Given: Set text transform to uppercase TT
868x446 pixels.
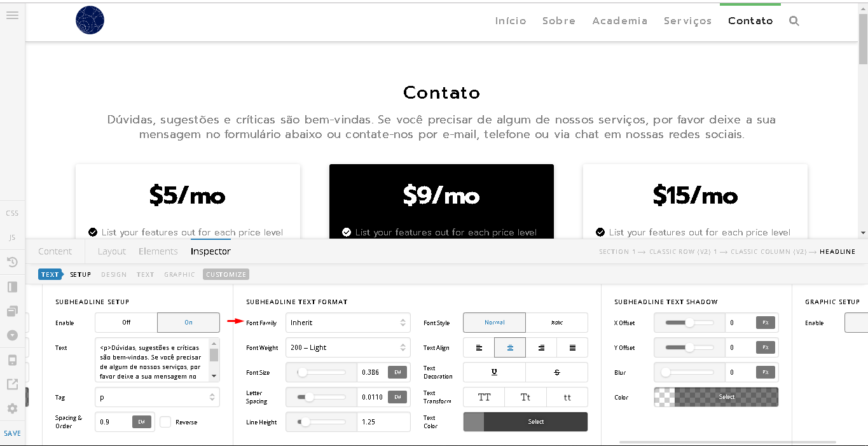Looking at the screenshot, I should click(484, 397).
